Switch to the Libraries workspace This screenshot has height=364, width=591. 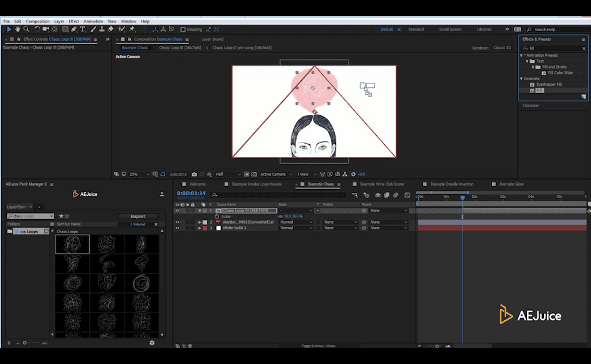tap(484, 30)
